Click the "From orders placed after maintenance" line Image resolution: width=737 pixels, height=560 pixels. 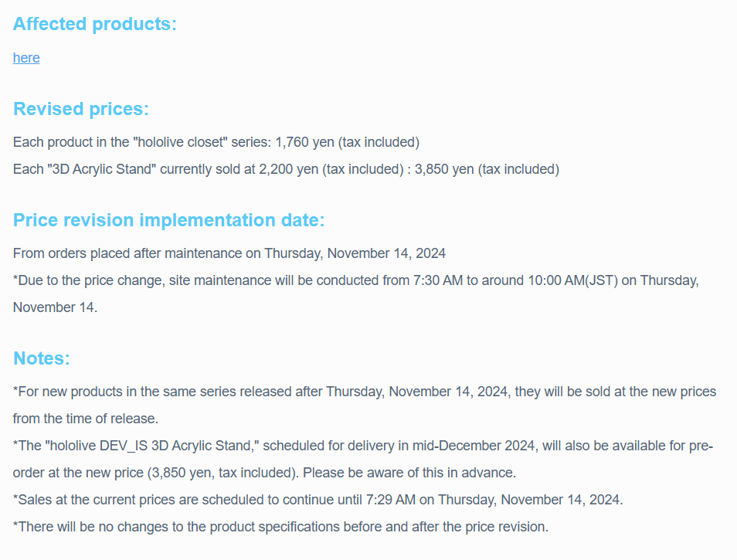(x=229, y=253)
